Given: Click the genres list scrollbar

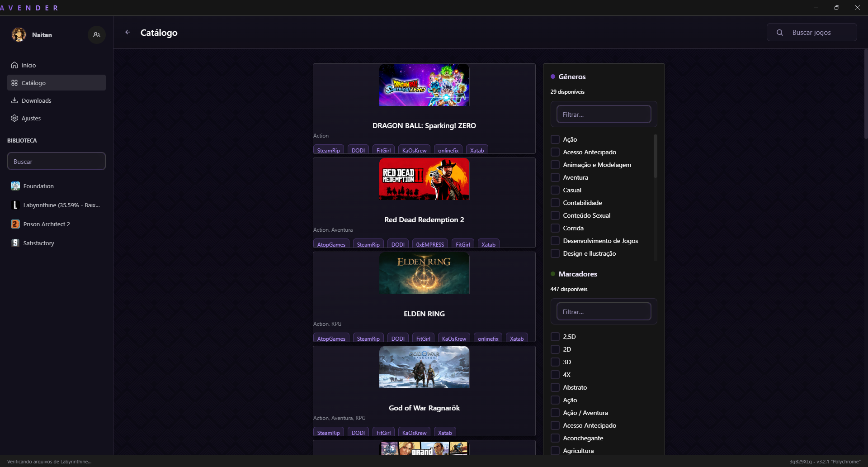Looking at the screenshot, I should (x=655, y=156).
